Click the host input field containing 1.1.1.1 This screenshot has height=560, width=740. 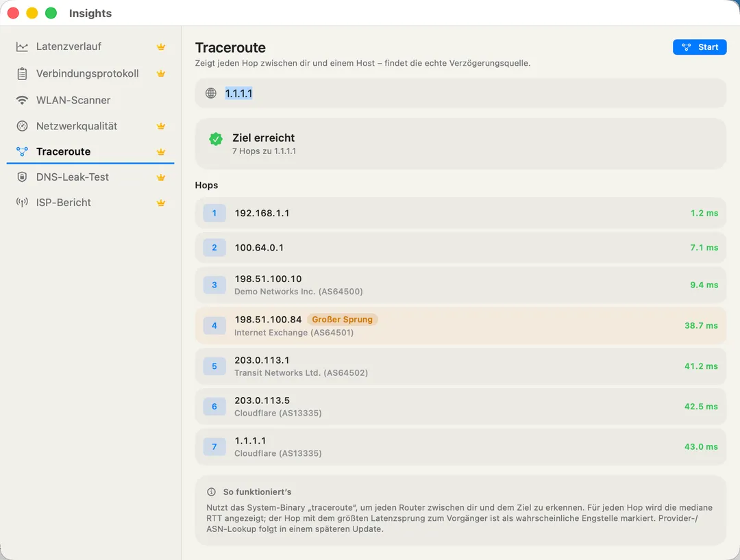point(460,93)
